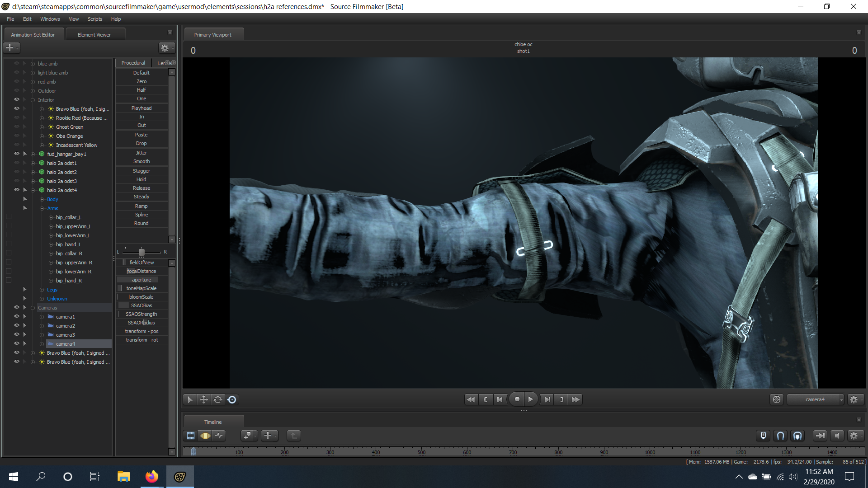This screenshot has height=488, width=868.
Task: Open the Windows menu
Action: pyautogui.click(x=50, y=19)
